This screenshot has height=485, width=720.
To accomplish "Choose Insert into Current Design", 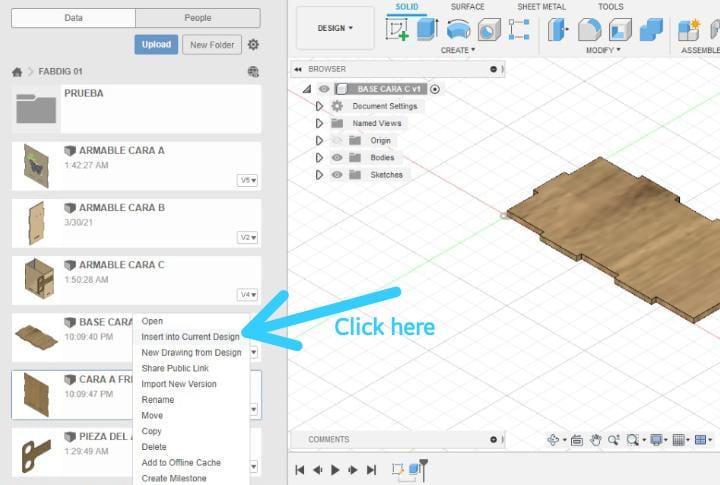I will tap(191, 337).
